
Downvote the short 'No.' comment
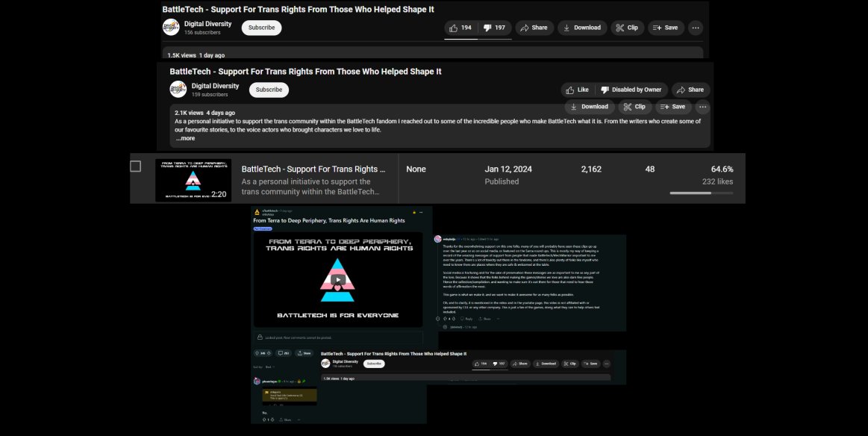272,420
